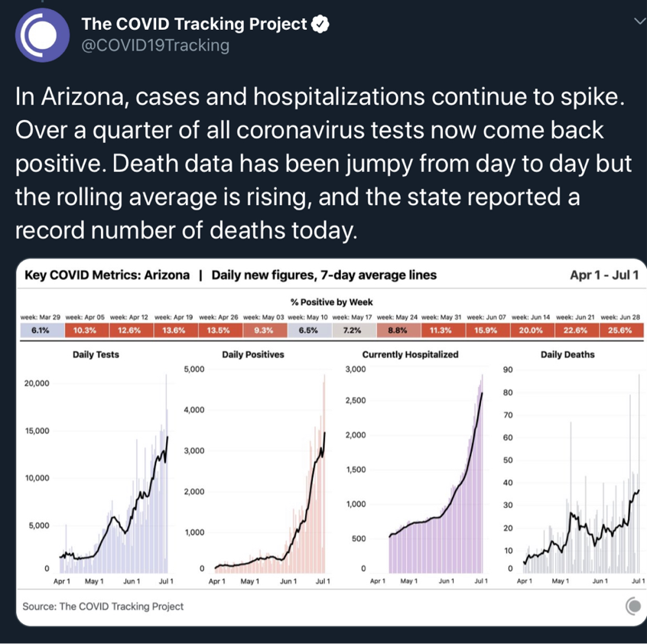The height and width of the screenshot is (644, 647).
Task: Click the Source: The COVID Tracking Project caption
Action: [x=103, y=607]
